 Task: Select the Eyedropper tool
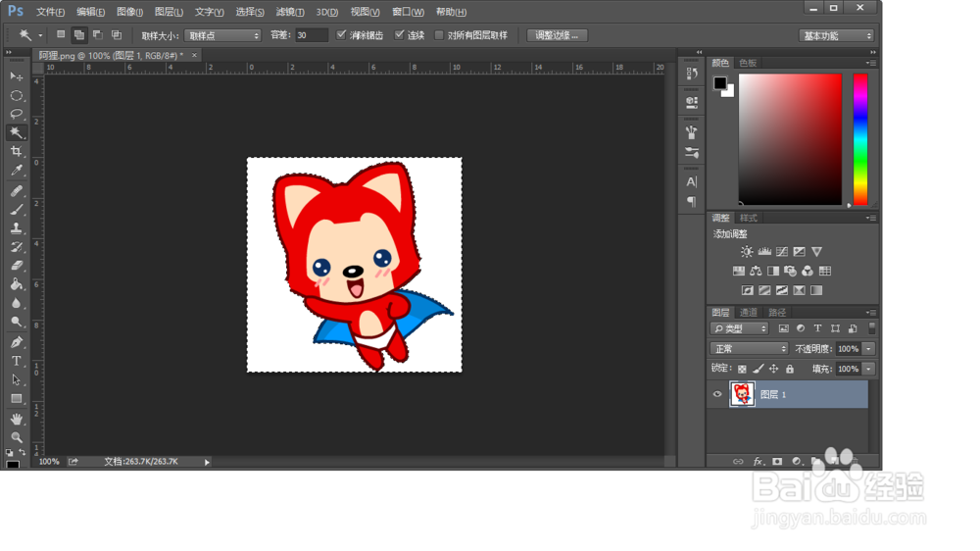tap(17, 171)
